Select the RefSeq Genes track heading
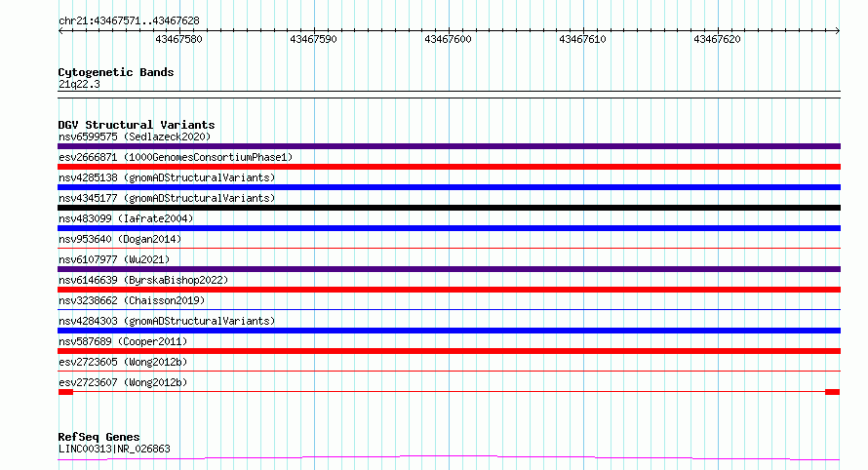The image size is (868, 470). (x=99, y=437)
